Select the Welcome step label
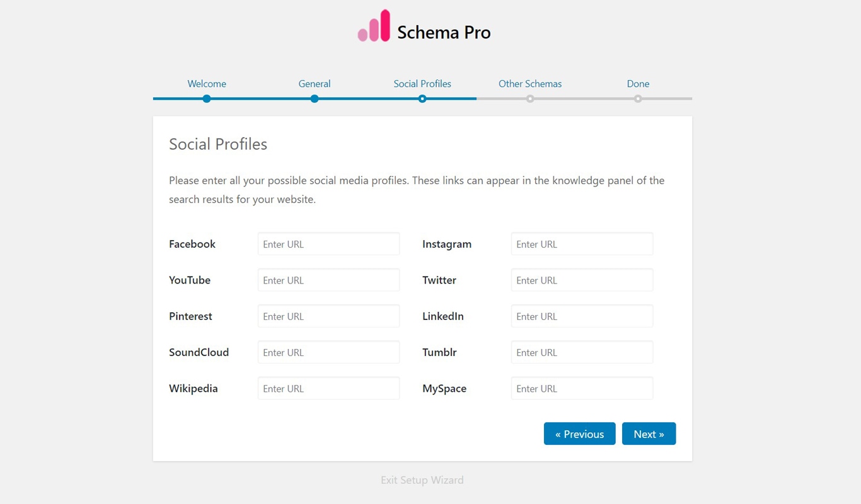861x504 pixels. click(x=207, y=83)
